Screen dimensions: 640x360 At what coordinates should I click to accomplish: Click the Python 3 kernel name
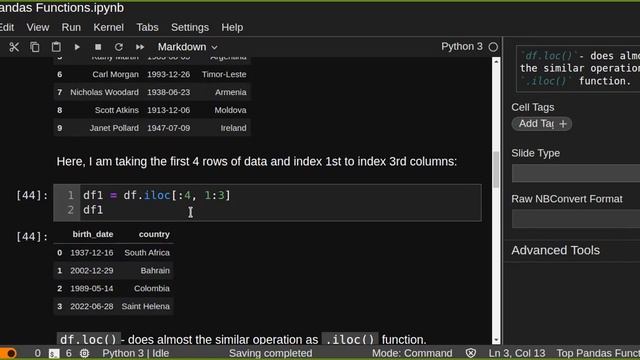[462, 47]
